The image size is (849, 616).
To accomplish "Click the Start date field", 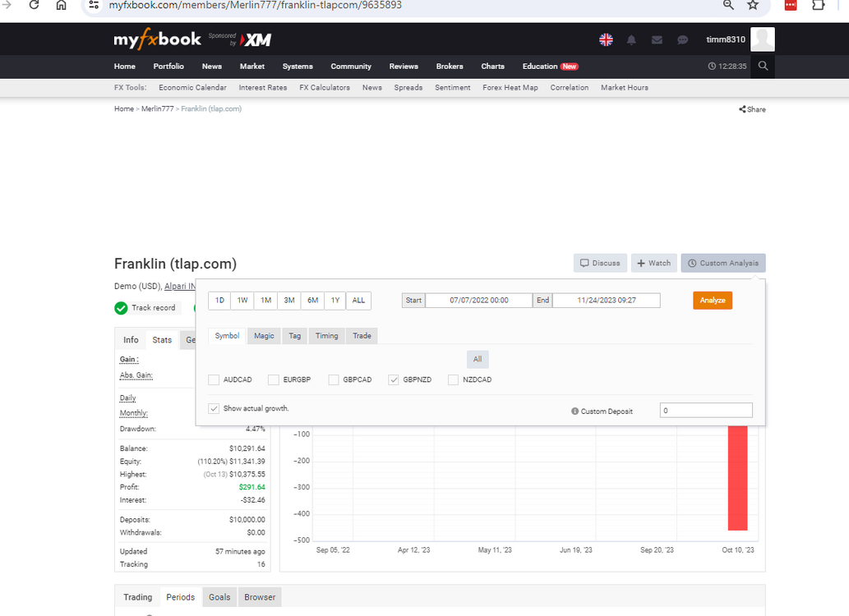I will (478, 301).
